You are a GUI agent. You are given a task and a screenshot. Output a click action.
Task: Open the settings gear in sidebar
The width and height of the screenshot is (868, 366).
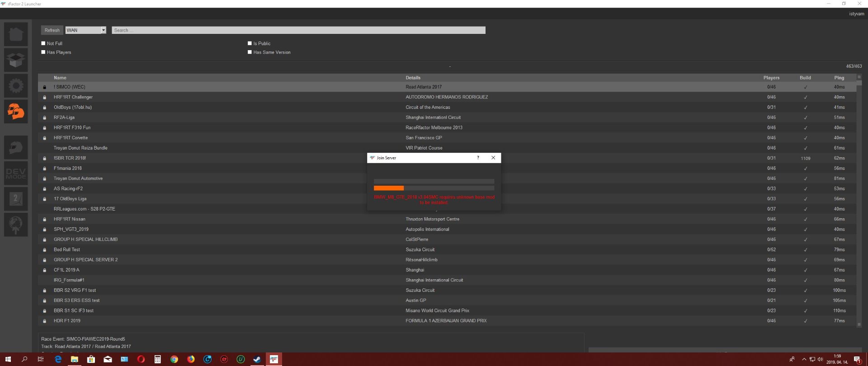pyautogui.click(x=16, y=86)
